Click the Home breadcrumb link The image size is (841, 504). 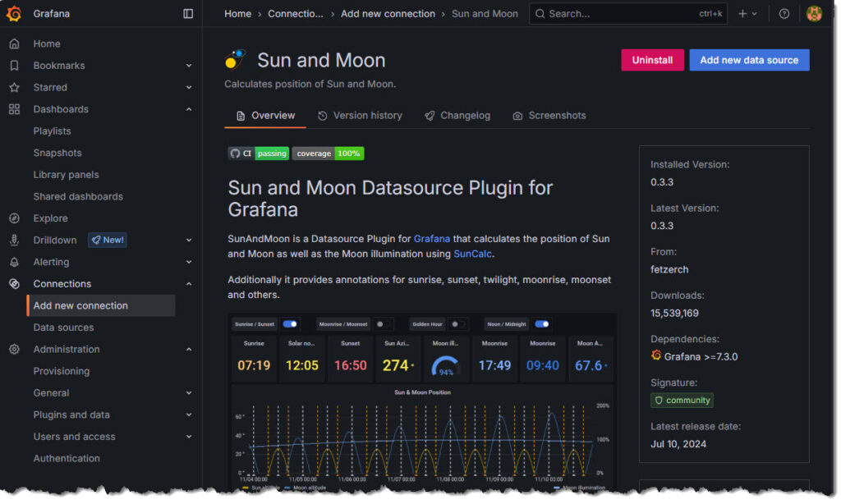coord(237,14)
